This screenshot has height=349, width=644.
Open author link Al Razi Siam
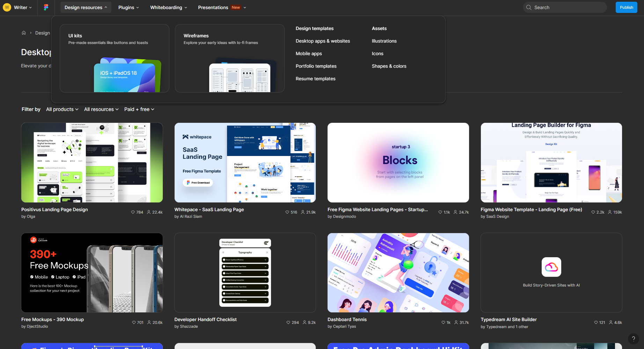(x=191, y=216)
